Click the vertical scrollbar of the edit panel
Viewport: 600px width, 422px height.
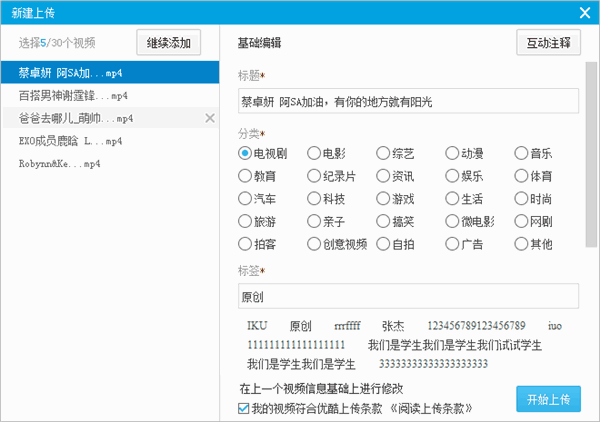[591, 155]
